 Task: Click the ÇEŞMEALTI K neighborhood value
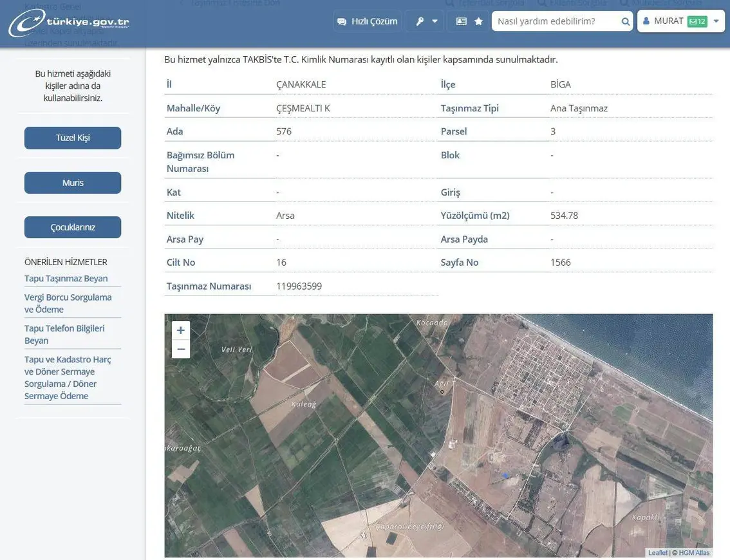coord(303,108)
